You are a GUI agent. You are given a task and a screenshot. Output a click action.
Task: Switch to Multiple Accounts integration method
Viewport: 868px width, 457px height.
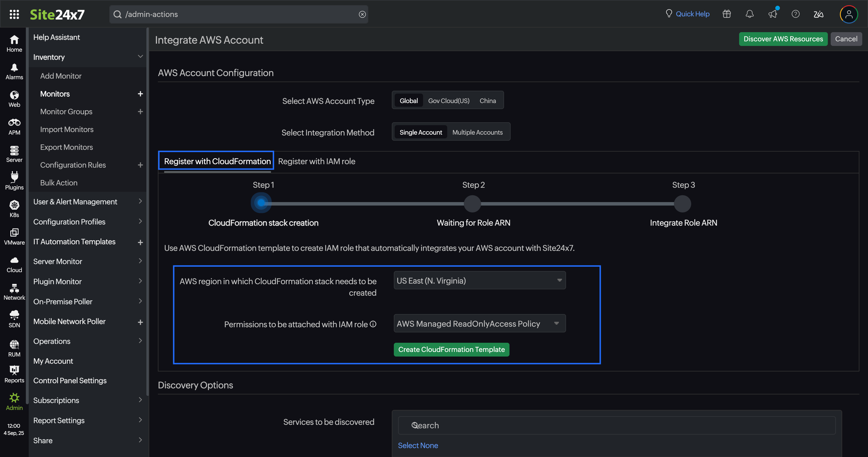477,132
